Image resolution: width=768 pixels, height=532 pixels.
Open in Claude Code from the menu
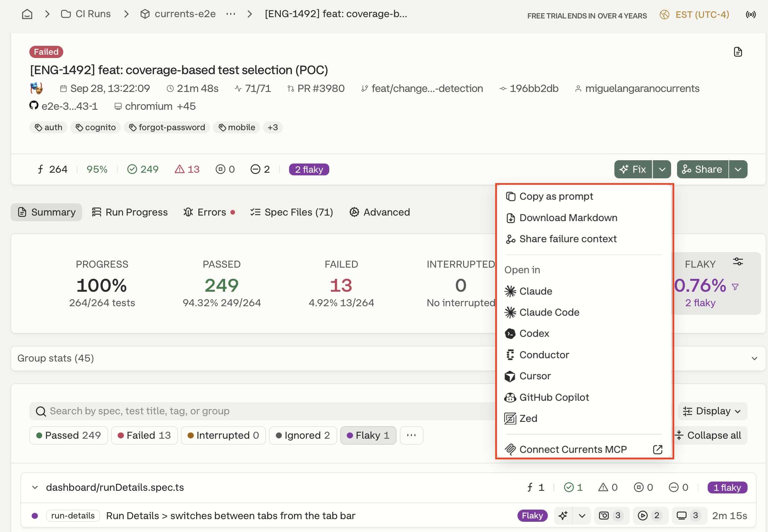tap(583, 312)
